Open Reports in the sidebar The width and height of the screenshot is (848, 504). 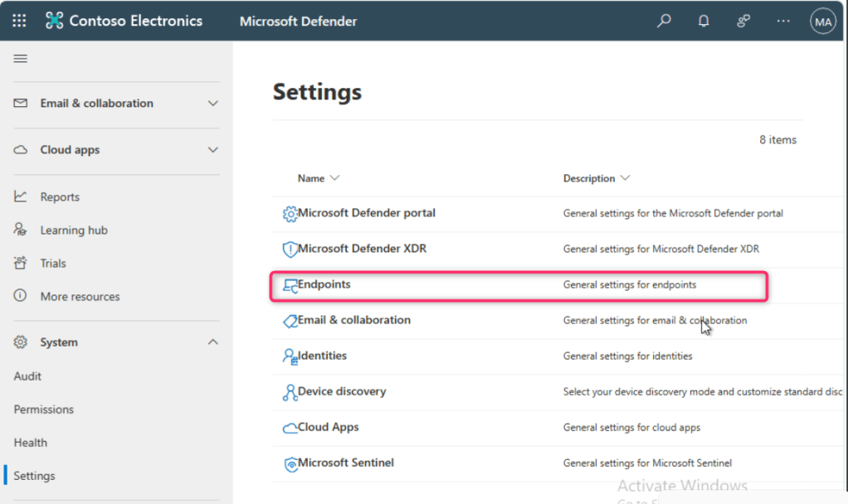(x=60, y=197)
